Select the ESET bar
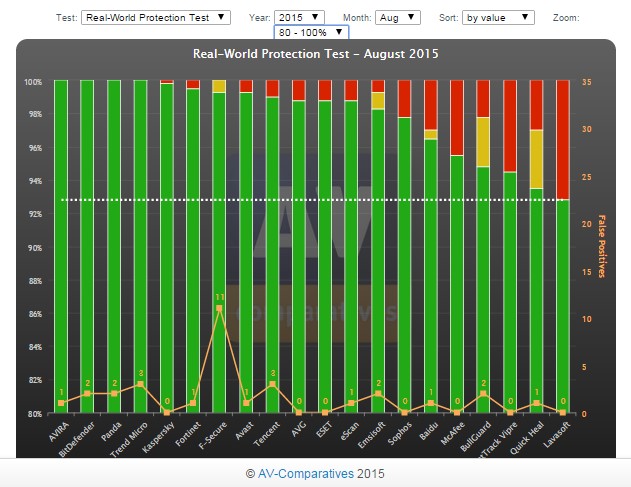The image size is (631, 487). [325, 246]
